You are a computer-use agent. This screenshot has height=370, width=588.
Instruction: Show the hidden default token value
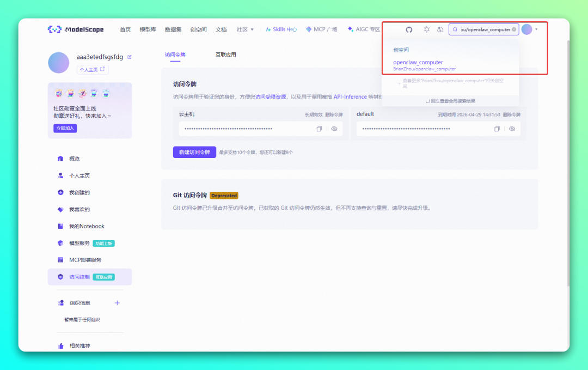[x=512, y=129]
